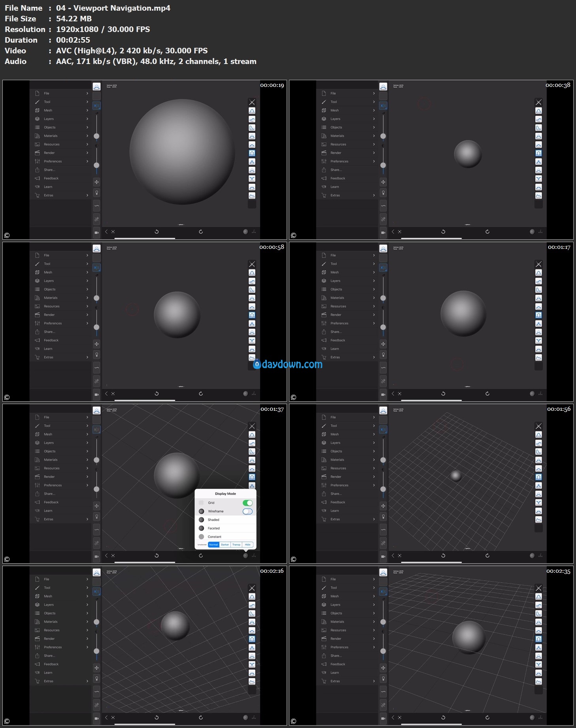Viewport: 576px width, 728px height.
Task: Toggle symmetry button in the 00:01:56 frame
Action: click(x=383, y=430)
